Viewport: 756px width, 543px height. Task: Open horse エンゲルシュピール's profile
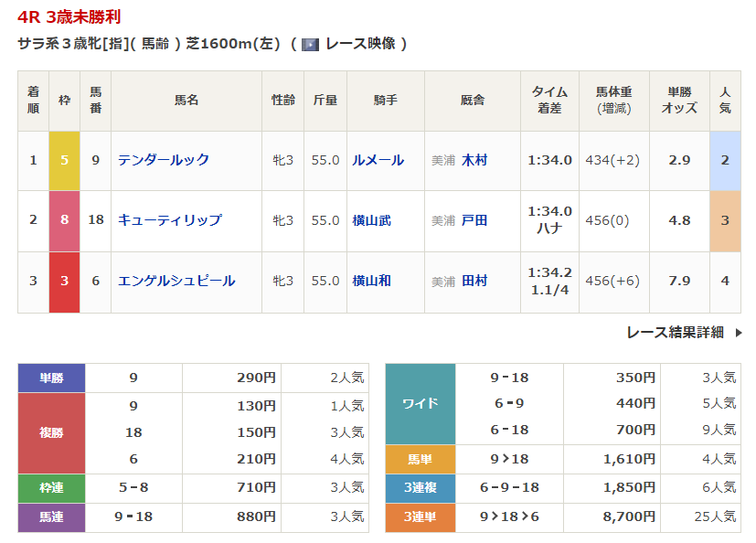176,281
